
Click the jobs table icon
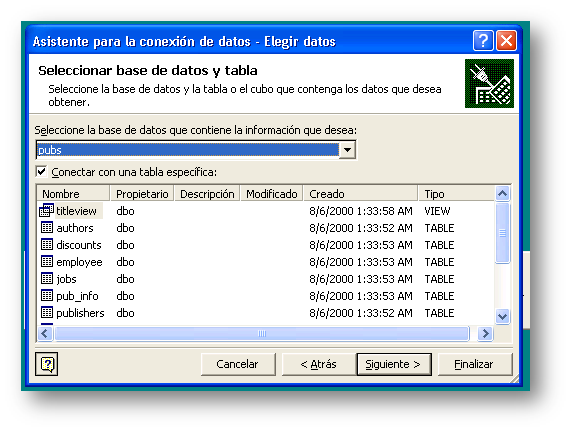(x=47, y=279)
